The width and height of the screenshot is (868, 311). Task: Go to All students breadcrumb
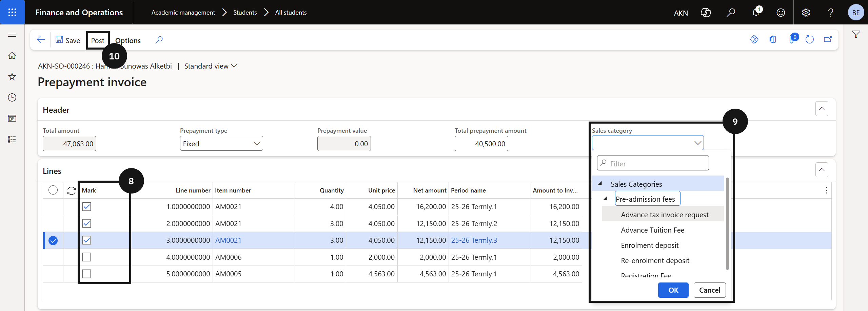pos(291,13)
